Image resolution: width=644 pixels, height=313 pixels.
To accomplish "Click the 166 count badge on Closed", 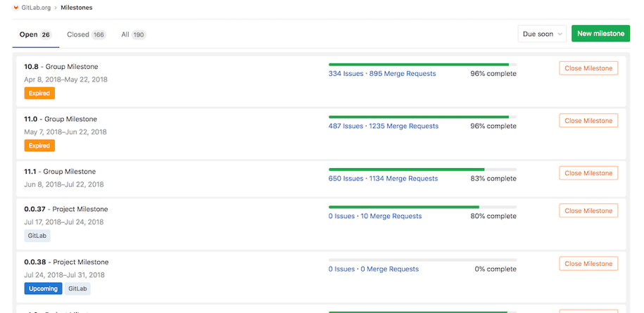I will (99, 35).
